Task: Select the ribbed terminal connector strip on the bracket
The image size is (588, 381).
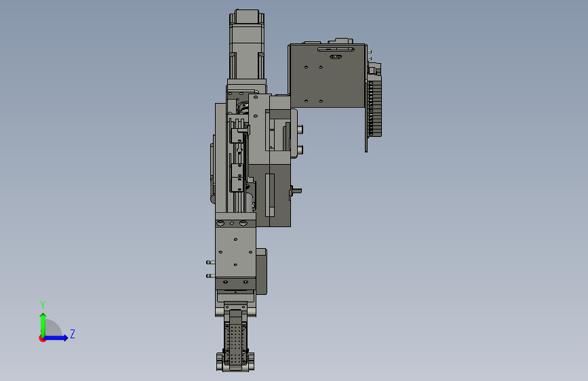Action: click(374, 108)
